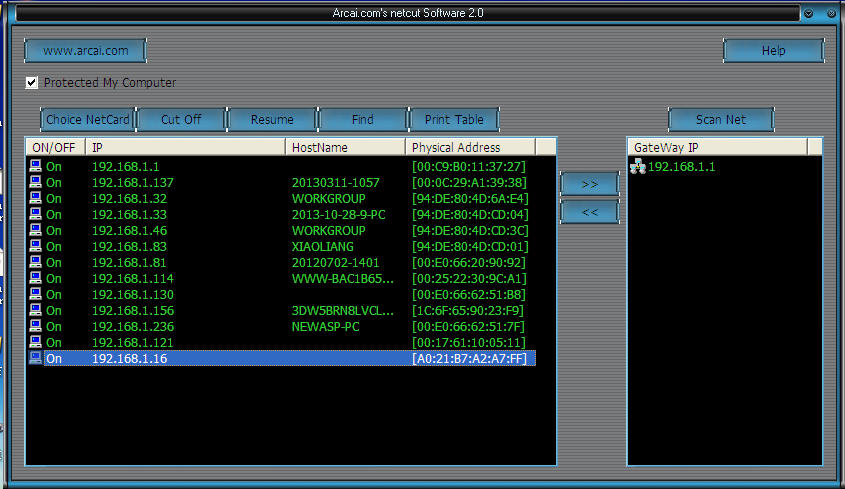Click the << move left button
This screenshot has width=845, height=489.
[589, 212]
